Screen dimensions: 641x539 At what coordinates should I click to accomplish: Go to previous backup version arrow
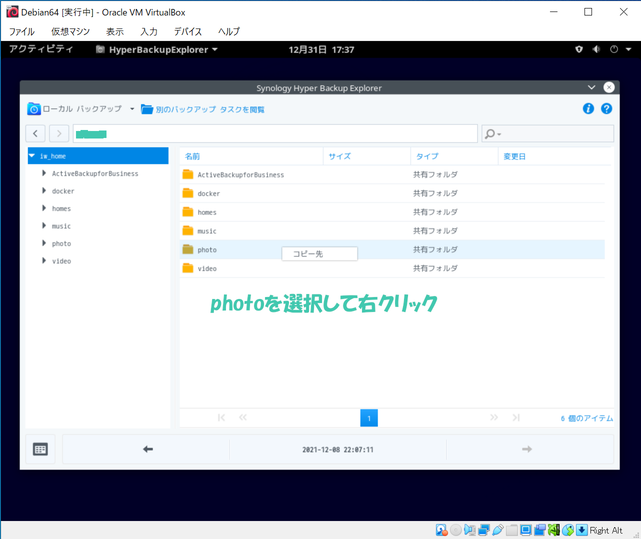pos(148,449)
